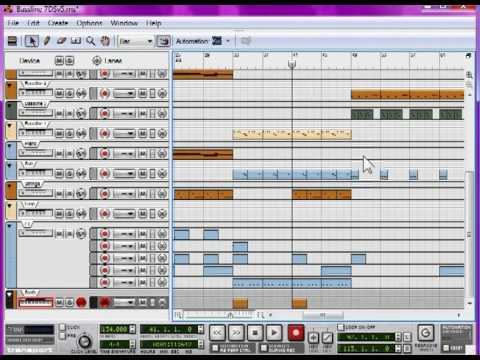Screen dimensions: 480x360
Task: Click the Device column mute-all M button
Action: [59, 60]
